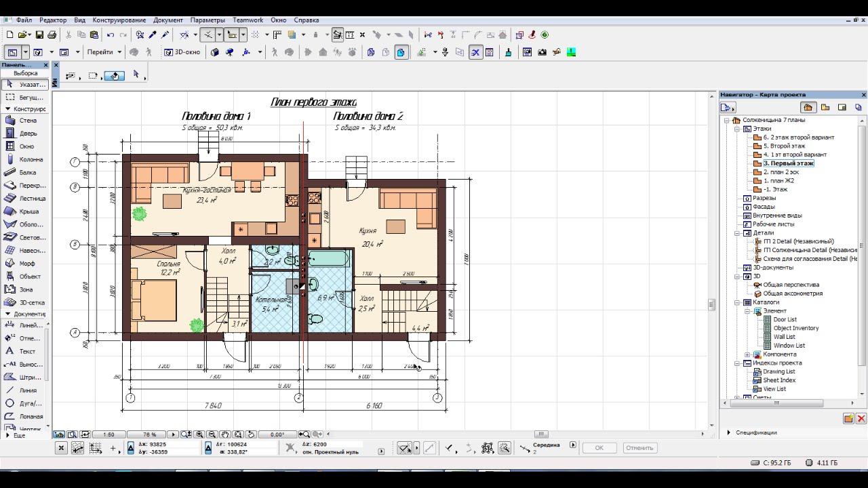This screenshot has height=488, width=868.
Task: Expand the Спецификации section in Navigator
Action: click(729, 432)
